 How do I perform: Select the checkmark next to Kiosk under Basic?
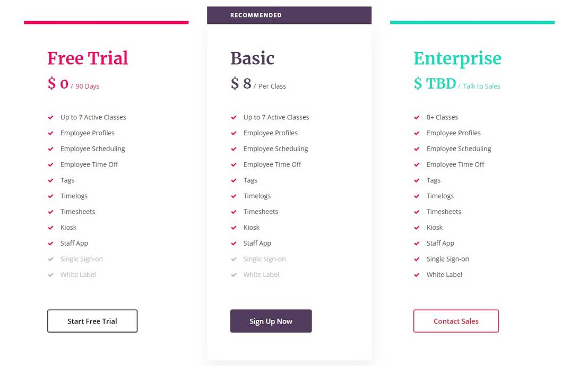(234, 228)
